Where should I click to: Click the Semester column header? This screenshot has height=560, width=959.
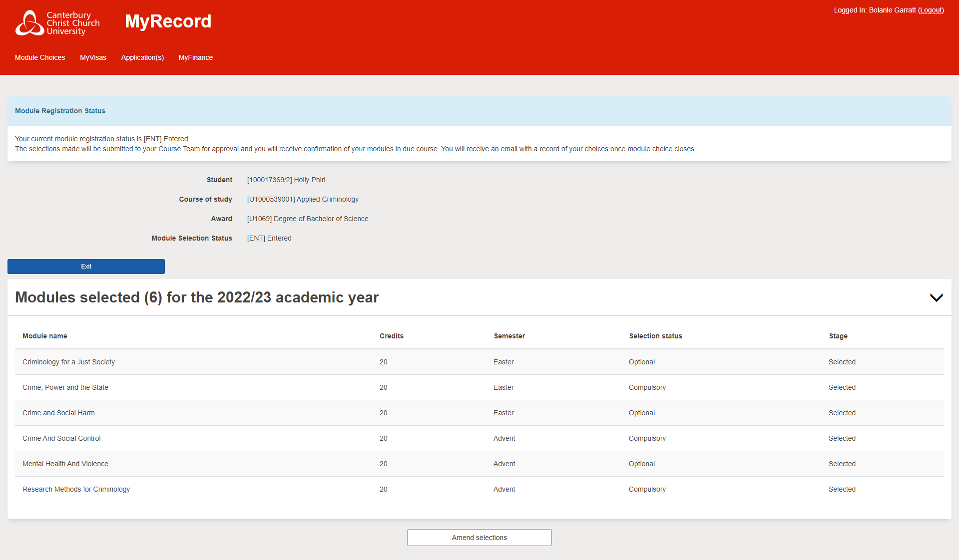click(x=509, y=336)
